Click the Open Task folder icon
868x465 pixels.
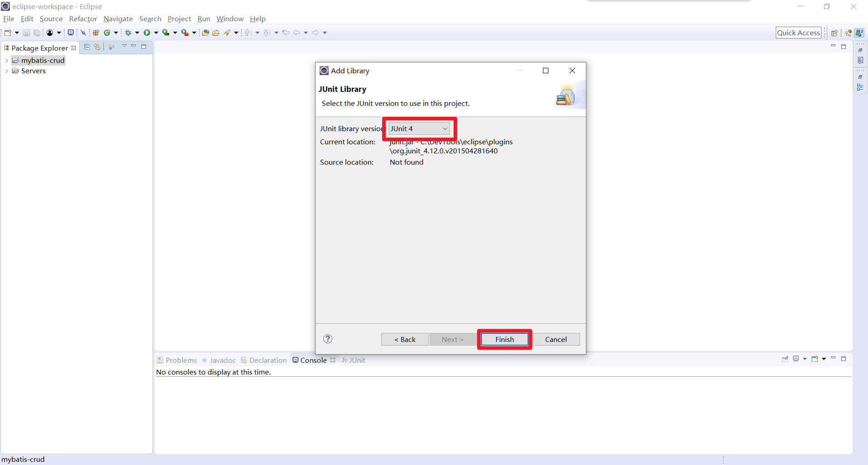(x=216, y=33)
